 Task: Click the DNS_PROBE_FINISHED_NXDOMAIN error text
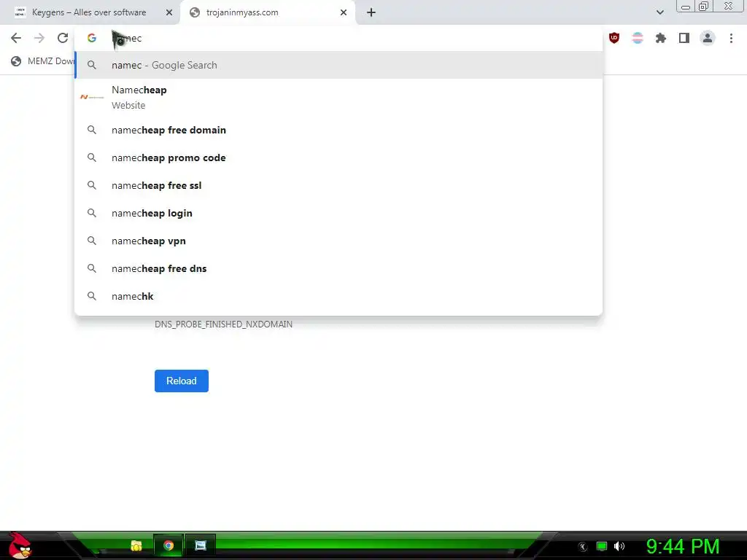click(x=223, y=324)
